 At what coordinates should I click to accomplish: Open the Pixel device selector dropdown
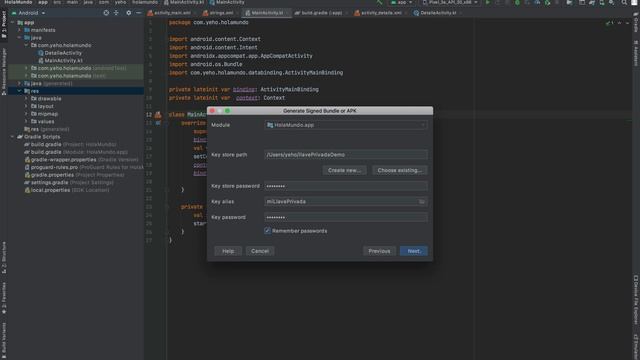450,2
